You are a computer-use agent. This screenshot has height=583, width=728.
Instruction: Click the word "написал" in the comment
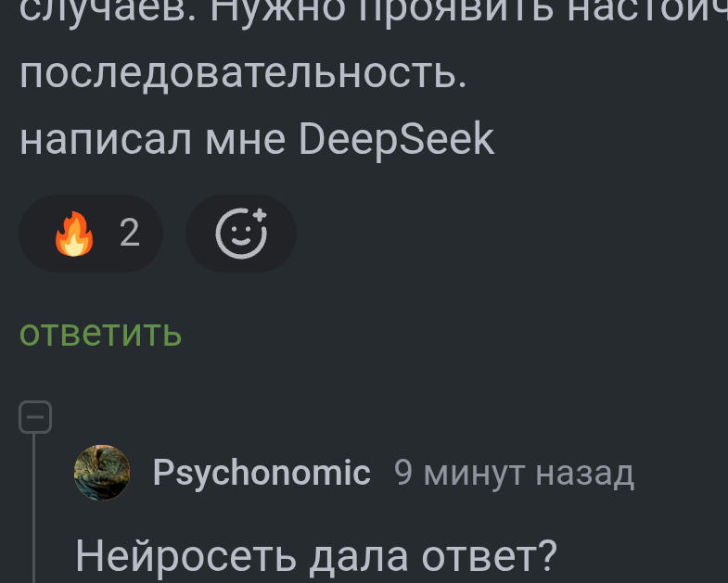pos(106,140)
